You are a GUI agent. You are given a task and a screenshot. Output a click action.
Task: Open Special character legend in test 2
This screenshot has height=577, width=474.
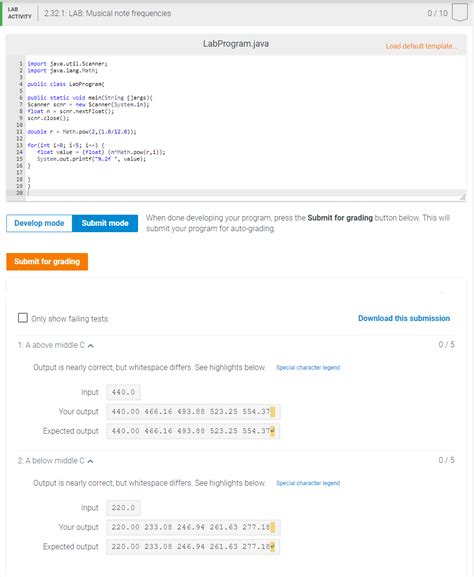pos(308,483)
